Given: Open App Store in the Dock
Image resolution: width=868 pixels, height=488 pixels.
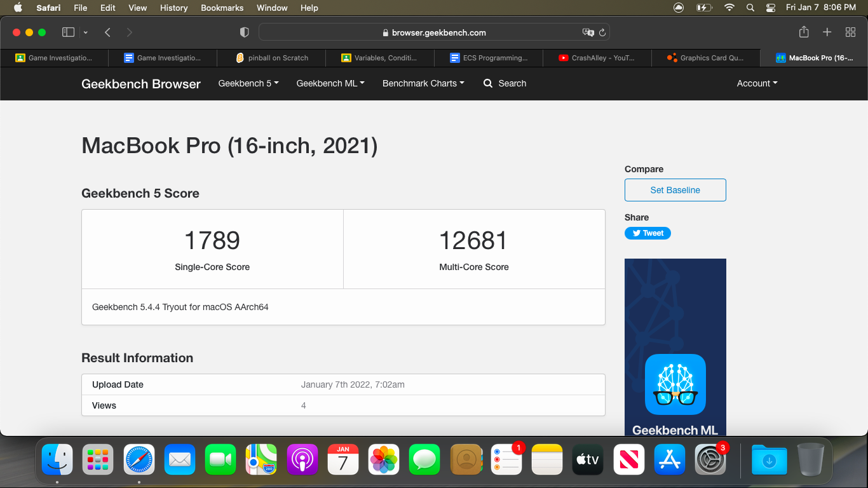Looking at the screenshot, I should click(x=670, y=459).
